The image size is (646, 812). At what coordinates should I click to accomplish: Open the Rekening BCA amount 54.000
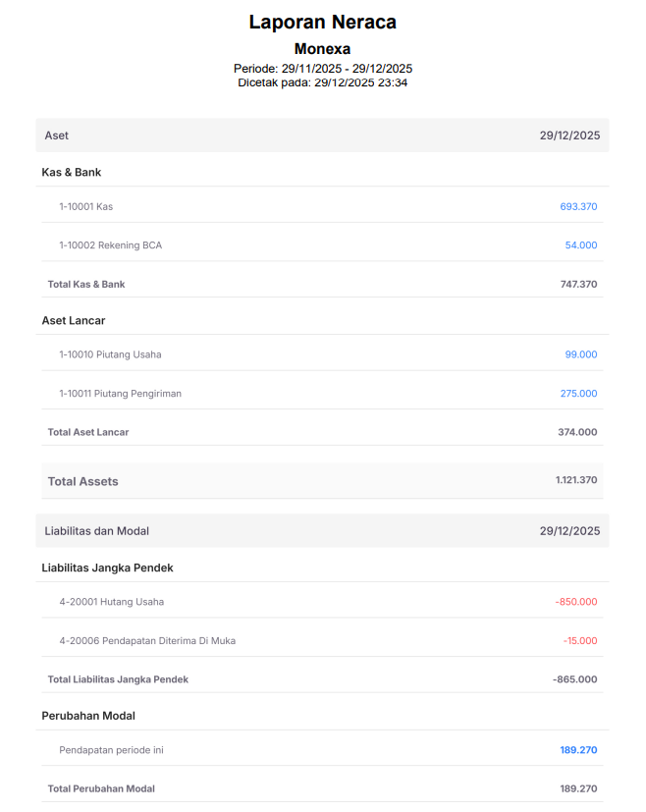point(580,245)
